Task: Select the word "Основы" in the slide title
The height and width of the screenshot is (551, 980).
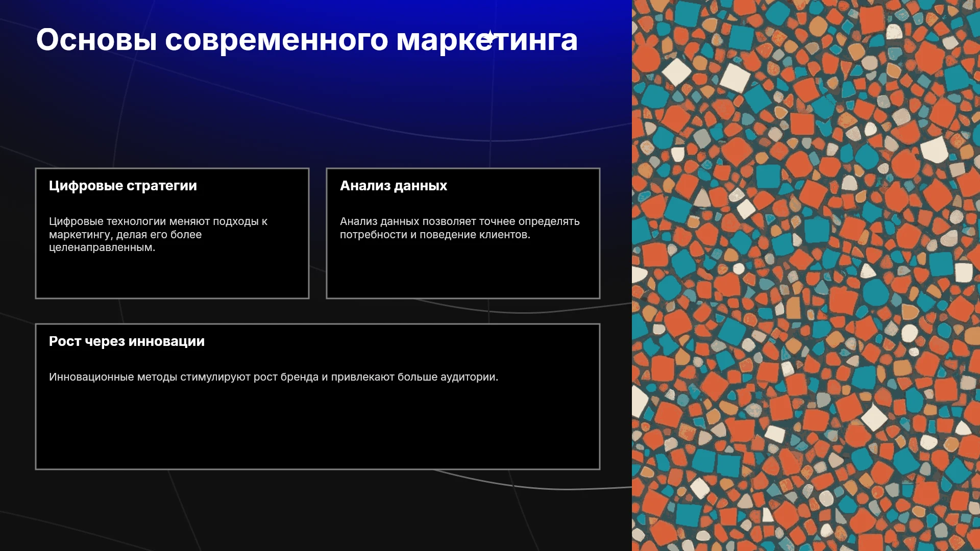Action: tap(96, 40)
